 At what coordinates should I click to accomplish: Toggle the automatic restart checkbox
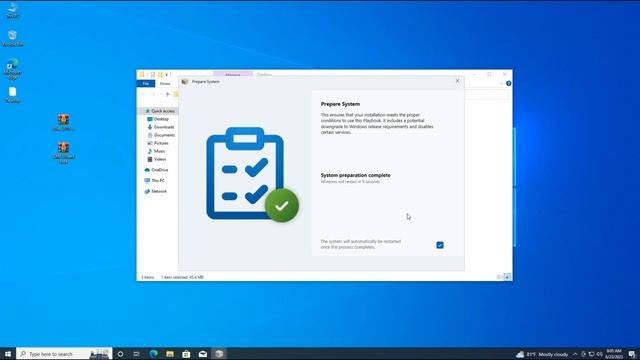[x=440, y=245]
